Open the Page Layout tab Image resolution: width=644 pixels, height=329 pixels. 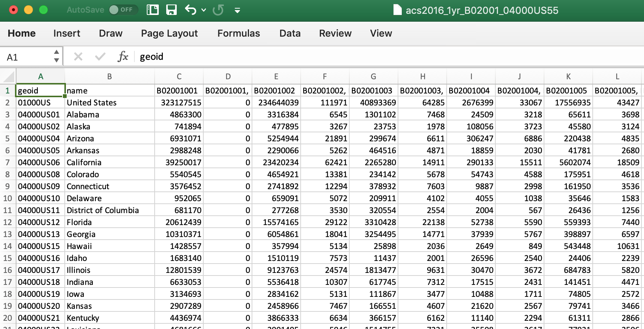click(x=169, y=33)
